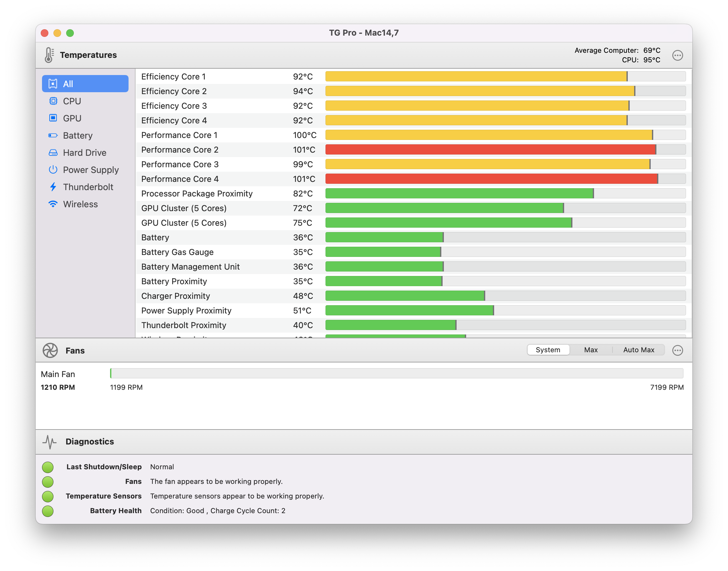
Task: Click the green zoom window button
Action: [x=70, y=33]
